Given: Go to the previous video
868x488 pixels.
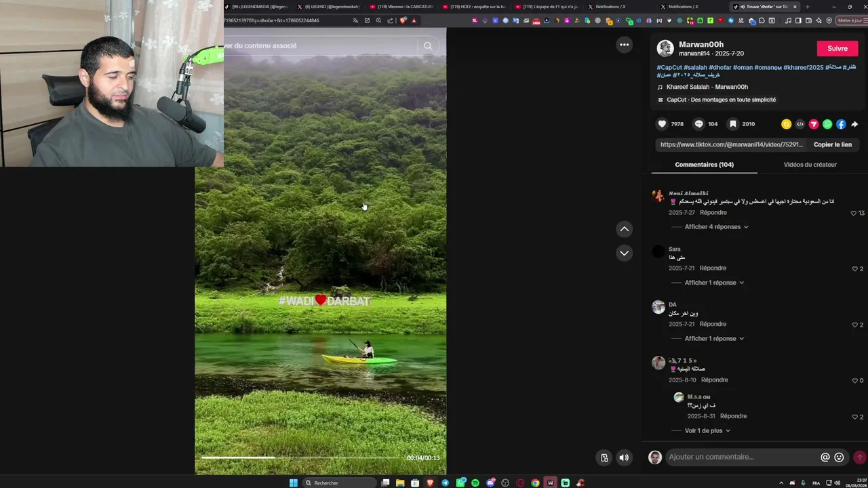Looking at the screenshot, I should [625, 229].
